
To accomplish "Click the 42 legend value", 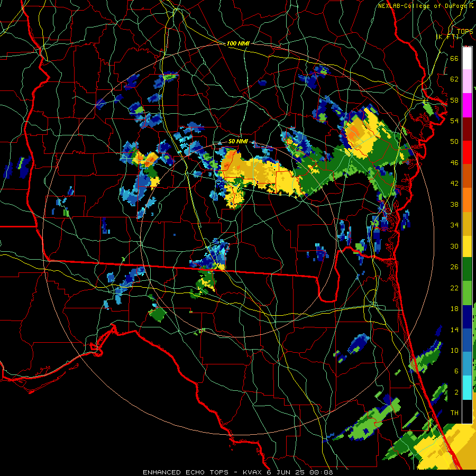I will (x=454, y=184).
